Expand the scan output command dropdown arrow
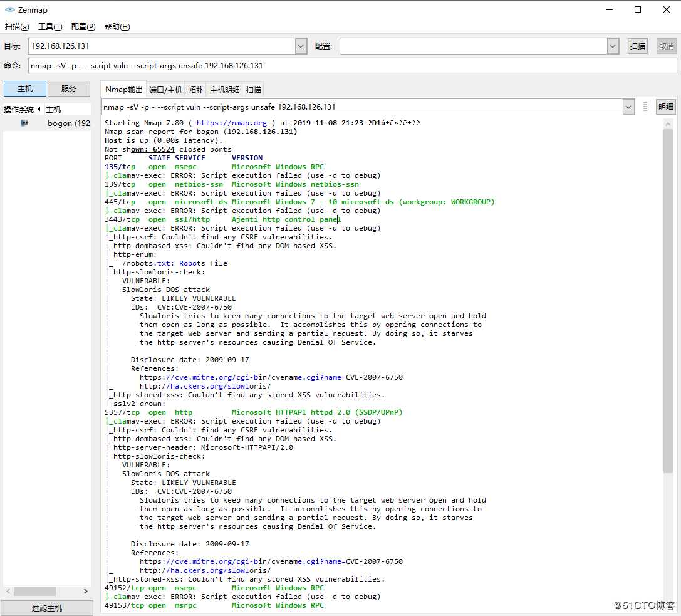 628,107
